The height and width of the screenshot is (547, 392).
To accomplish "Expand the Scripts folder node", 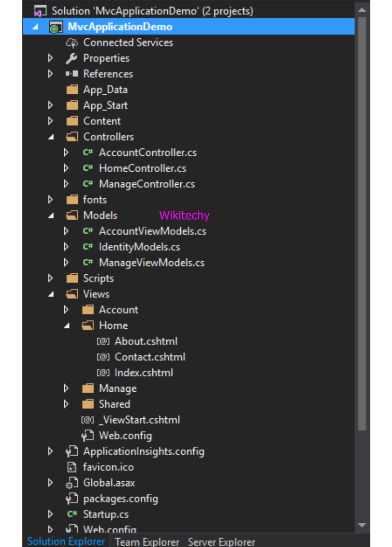I will (x=51, y=279).
